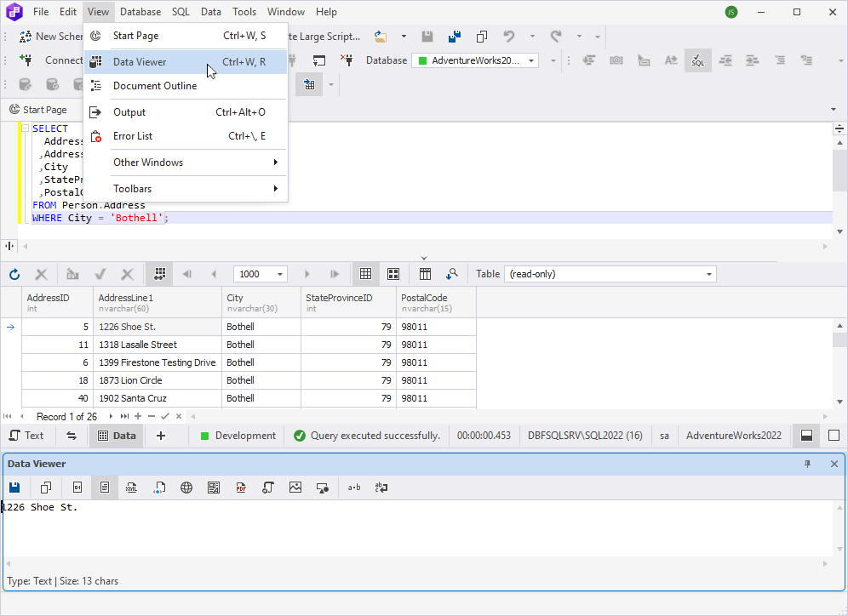Select Start Page in View menu
848x616 pixels.
pyautogui.click(x=186, y=36)
